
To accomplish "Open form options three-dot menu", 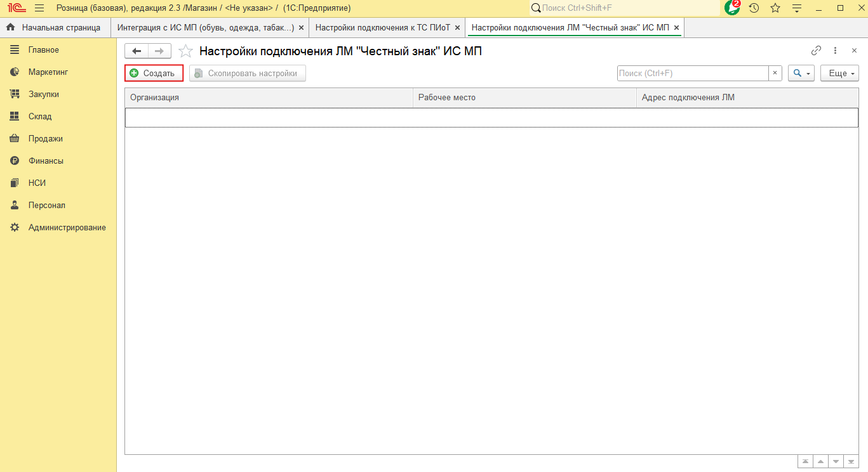I will point(836,51).
